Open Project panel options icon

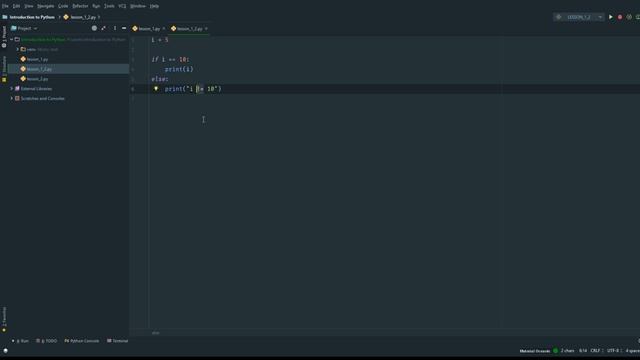tap(115, 28)
